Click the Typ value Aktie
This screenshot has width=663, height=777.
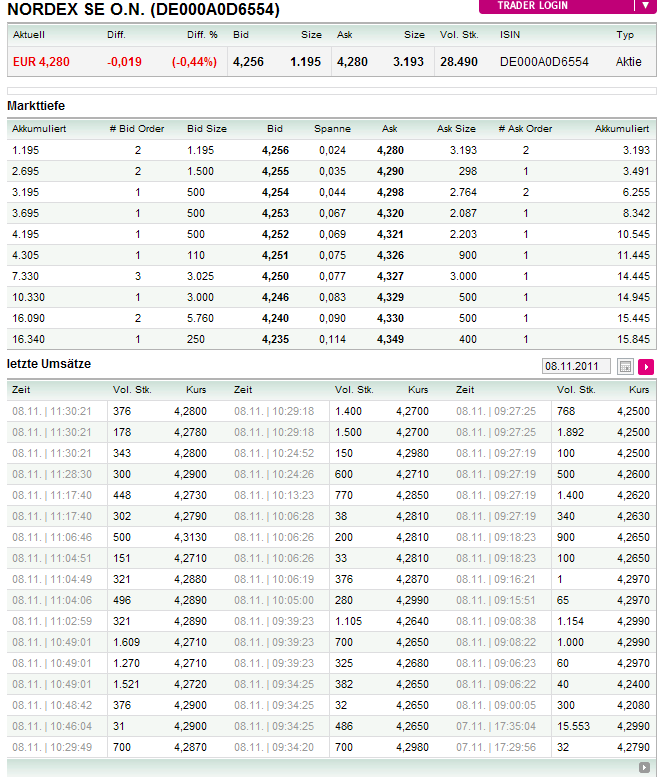tap(628, 62)
